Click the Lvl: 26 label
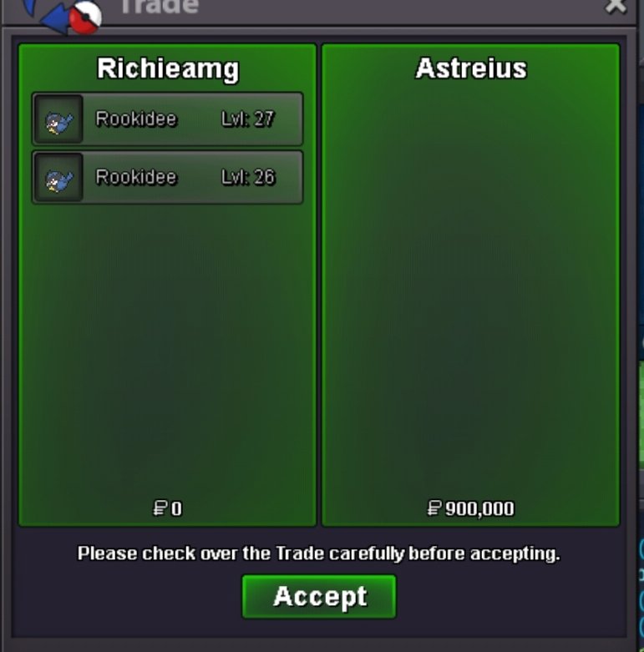Image resolution: width=644 pixels, height=652 pixels. [248, 177]
